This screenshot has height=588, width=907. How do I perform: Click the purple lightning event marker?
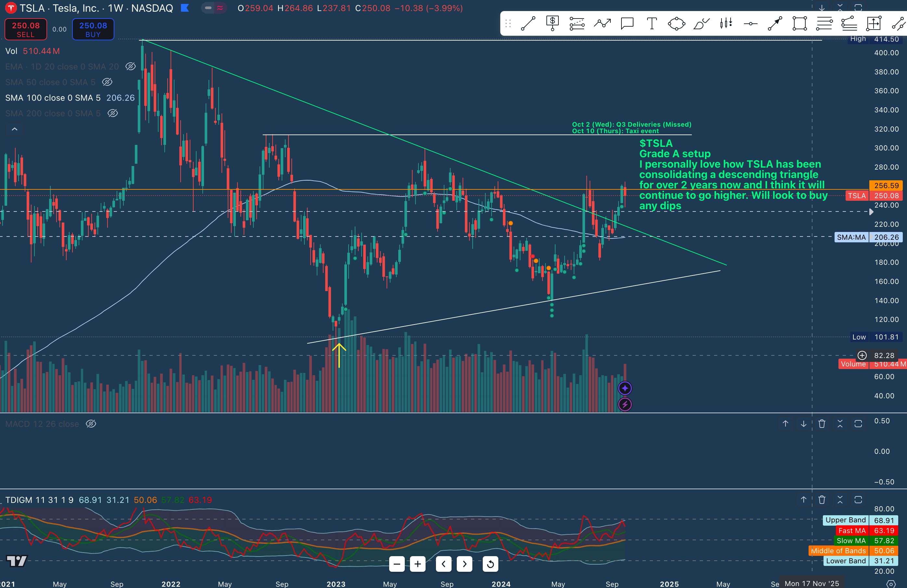coord(625,404)
